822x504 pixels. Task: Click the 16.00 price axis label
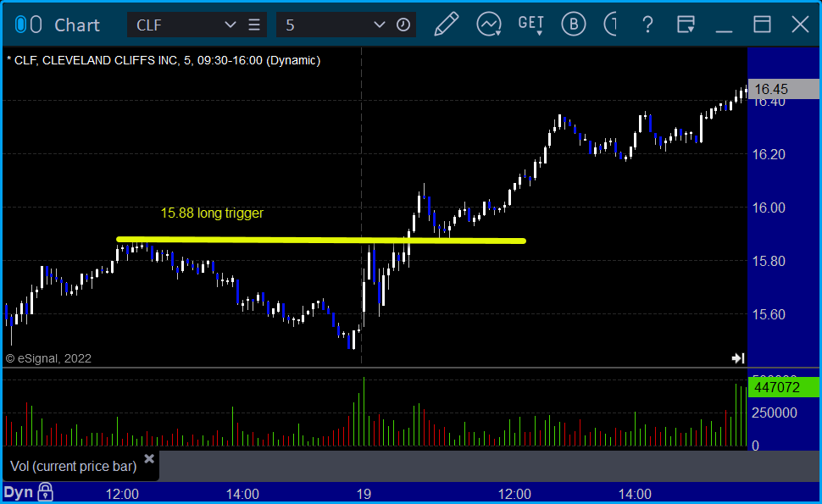pyautogui.click(x=769, y=208)
